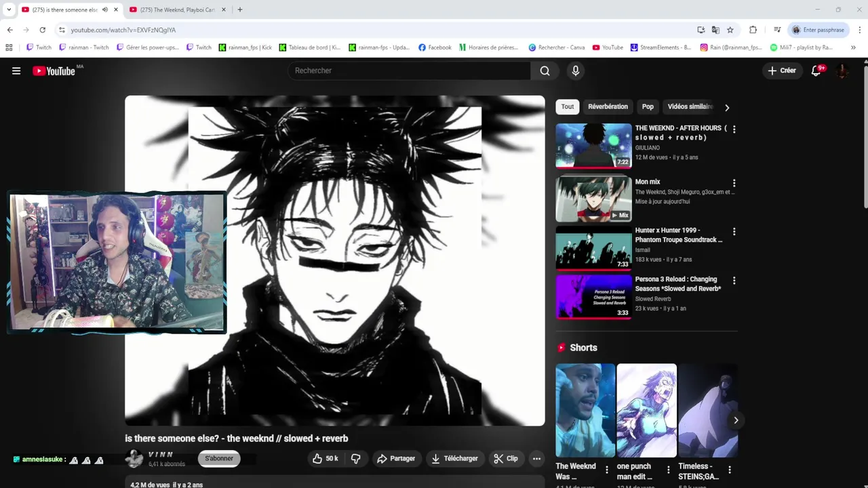
Task: Open the Créer menu button
Action: tap(782, 70)
